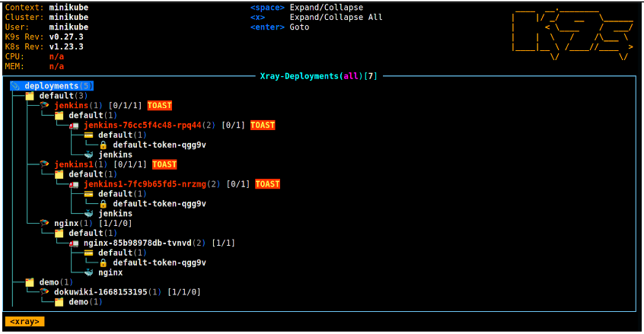Click the demo(1) namespace folder icon under deployments
644x334 pixels.
(x=30, y=282)
